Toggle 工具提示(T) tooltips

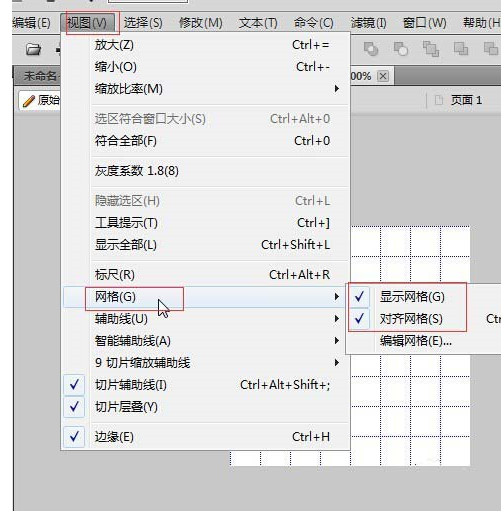206,223
